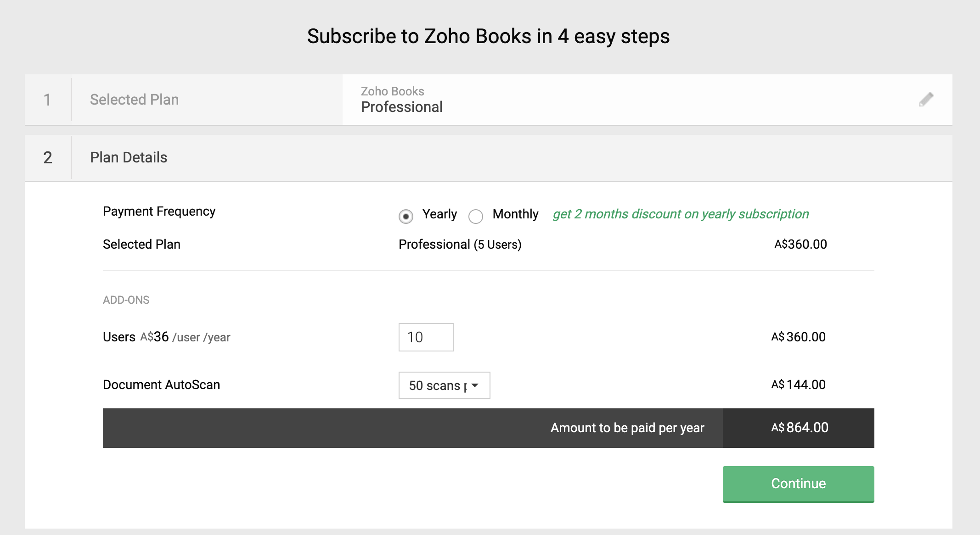This screenshot has height=535, width=980.
Task: Click the step number 2 marker
Action: pos(47,157)
